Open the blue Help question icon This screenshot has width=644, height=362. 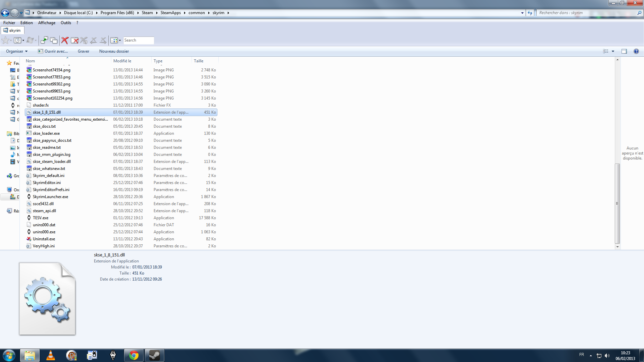tap(636, 51)
